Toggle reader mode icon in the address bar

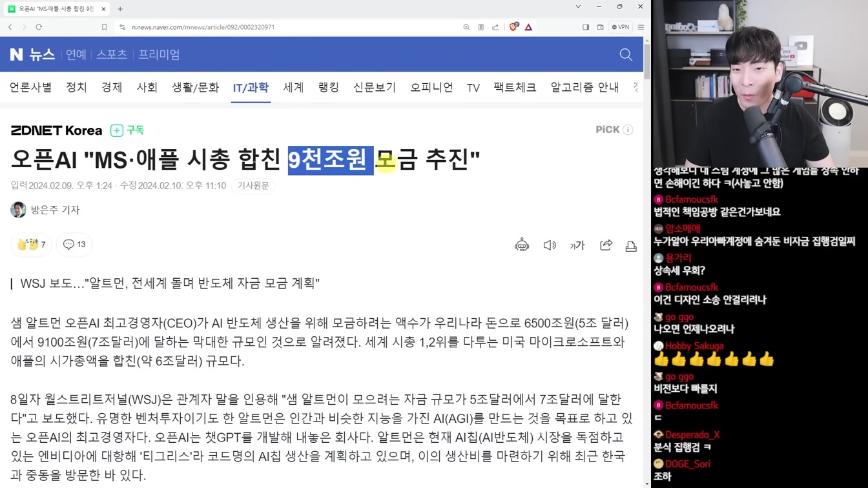481,27
